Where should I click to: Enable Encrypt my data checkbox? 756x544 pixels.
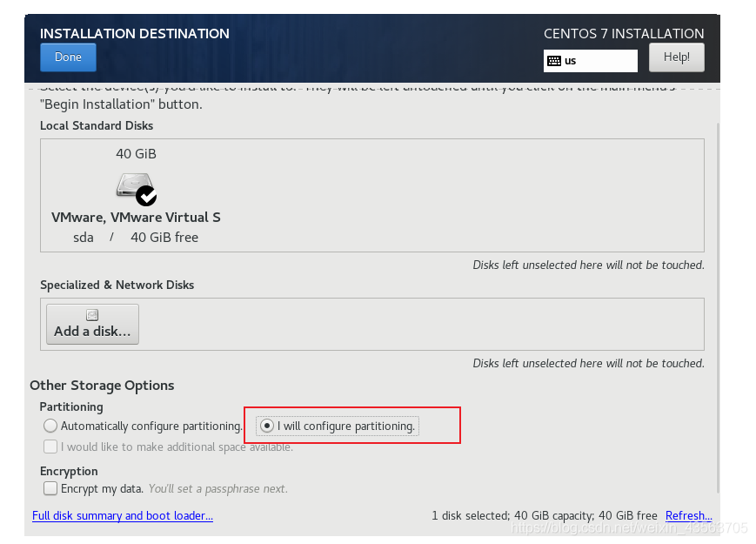(x=50, y=488)
